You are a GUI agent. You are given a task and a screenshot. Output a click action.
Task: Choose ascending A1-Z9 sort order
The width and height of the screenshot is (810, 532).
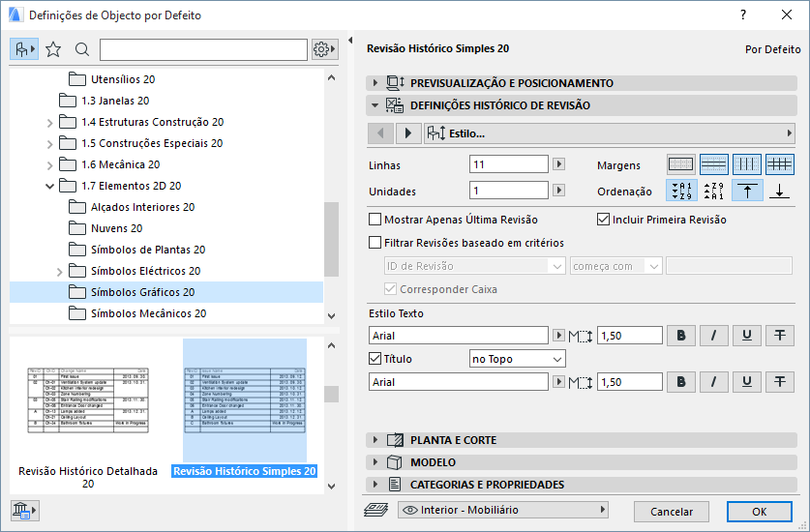(682, 191)
